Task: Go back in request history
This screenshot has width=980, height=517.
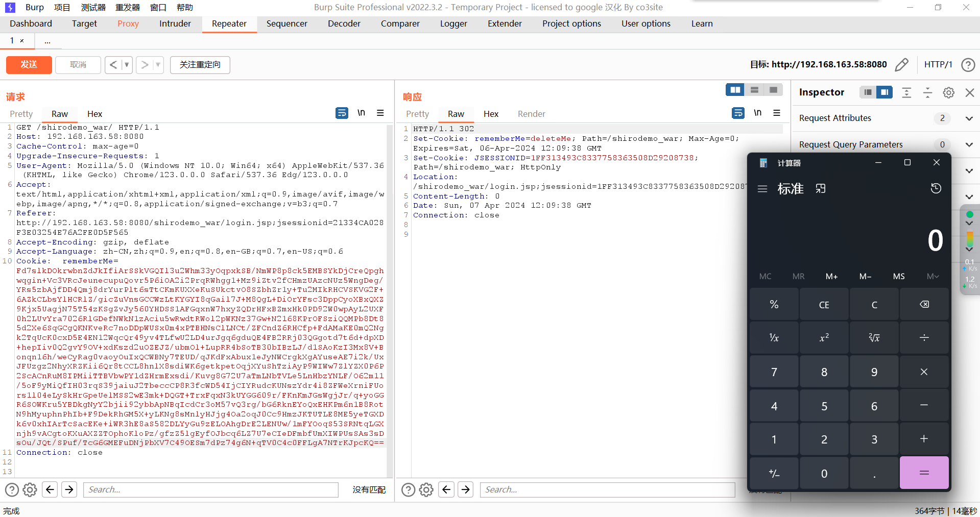Action: point(113,65)
